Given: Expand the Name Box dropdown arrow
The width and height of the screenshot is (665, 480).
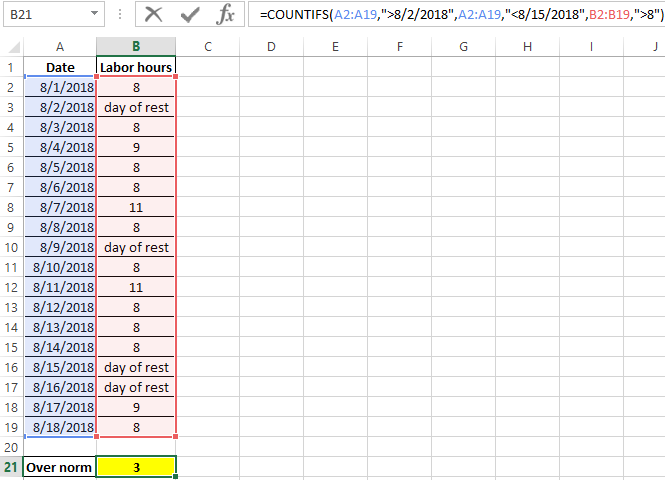Looking at the screenshot, I should click(94, 14).
